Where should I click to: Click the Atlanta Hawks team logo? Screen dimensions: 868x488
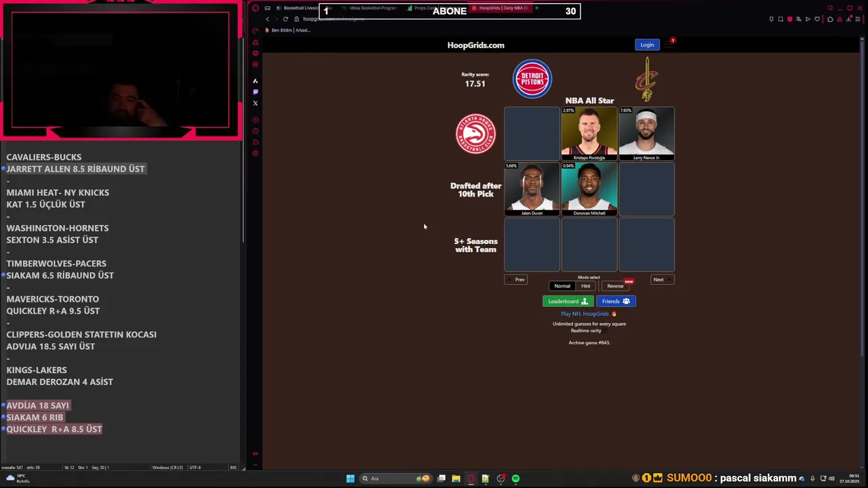(x=476, y=134)
